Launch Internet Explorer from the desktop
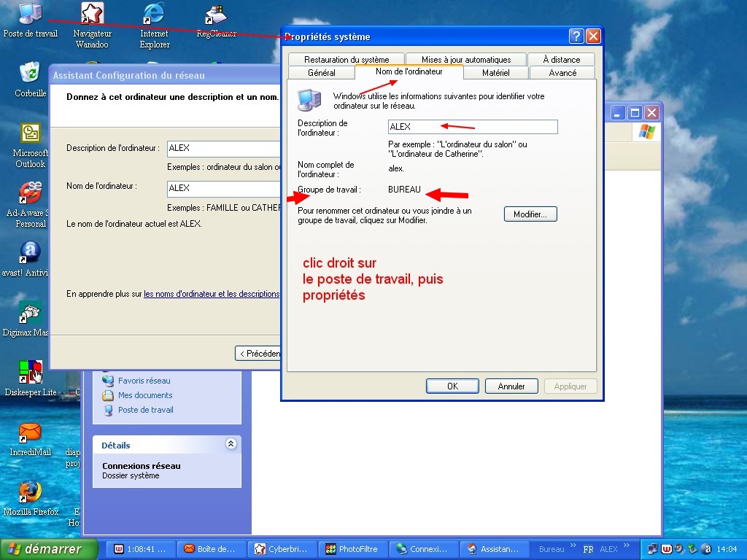Image resolution: width=747 pixels, height=560 pixels. click(154, 15)
